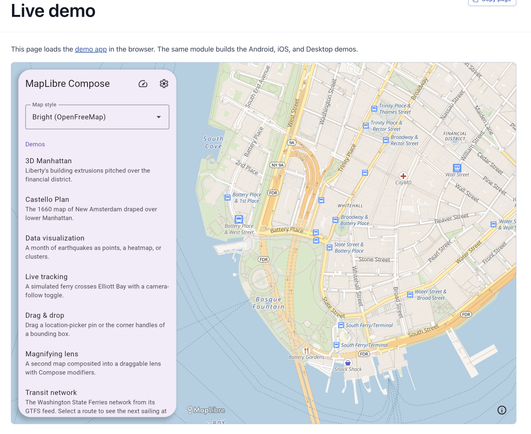Select Broadway & Battery Place transit icon
This screenshot has height=434, width=531.
coord(335,220)
